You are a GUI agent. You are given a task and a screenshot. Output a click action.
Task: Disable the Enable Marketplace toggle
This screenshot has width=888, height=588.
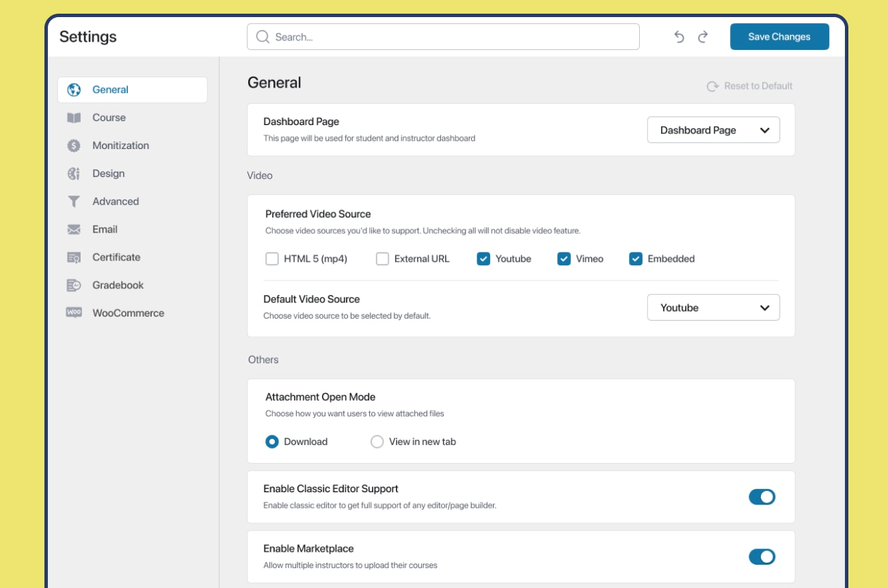click(x=762, y=557)
